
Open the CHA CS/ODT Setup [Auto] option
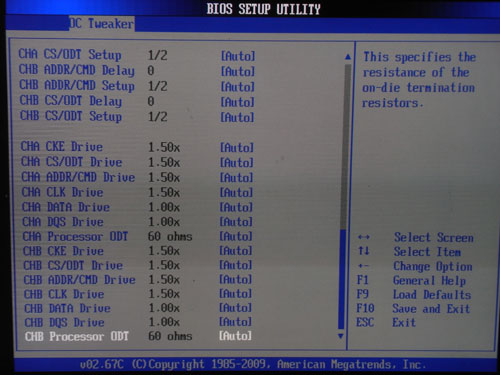[x=238, y=56]
